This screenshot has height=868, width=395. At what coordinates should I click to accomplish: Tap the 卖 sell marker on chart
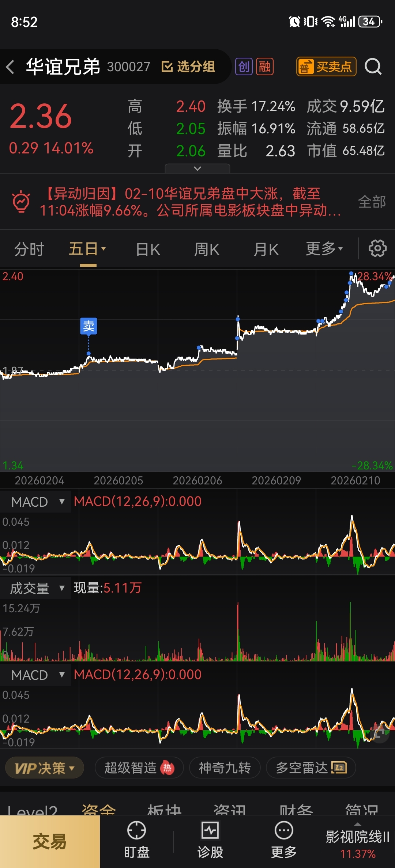pyautogui.click(x=89, y=326)
